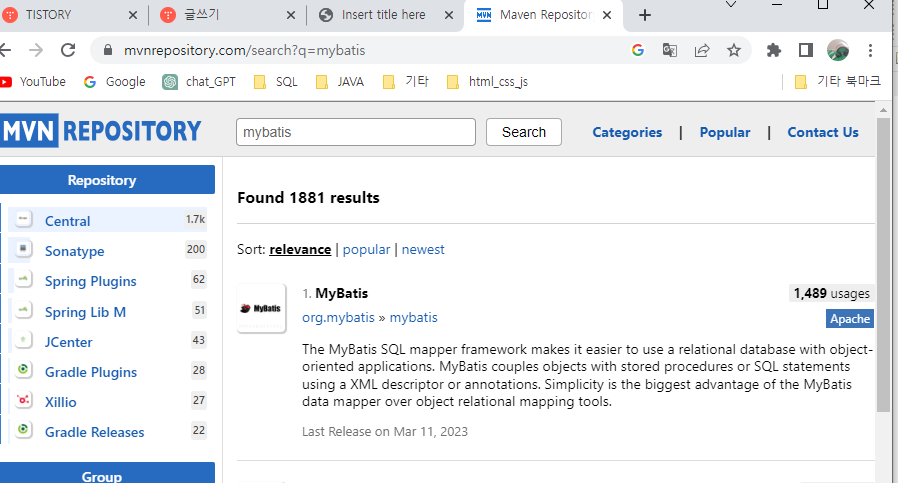Open the Popular link
The width and height of the screenshot is (898, 483).
click(x=724, y=132)
